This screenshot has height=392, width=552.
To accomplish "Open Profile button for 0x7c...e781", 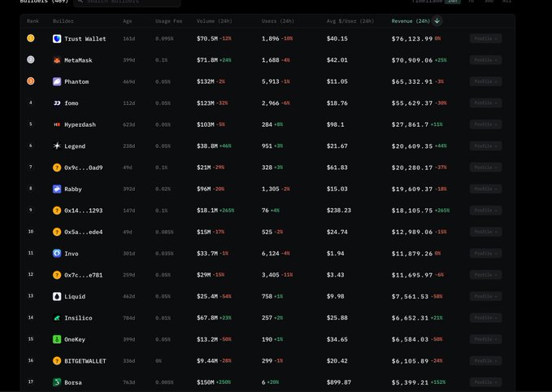I will 485,275.
